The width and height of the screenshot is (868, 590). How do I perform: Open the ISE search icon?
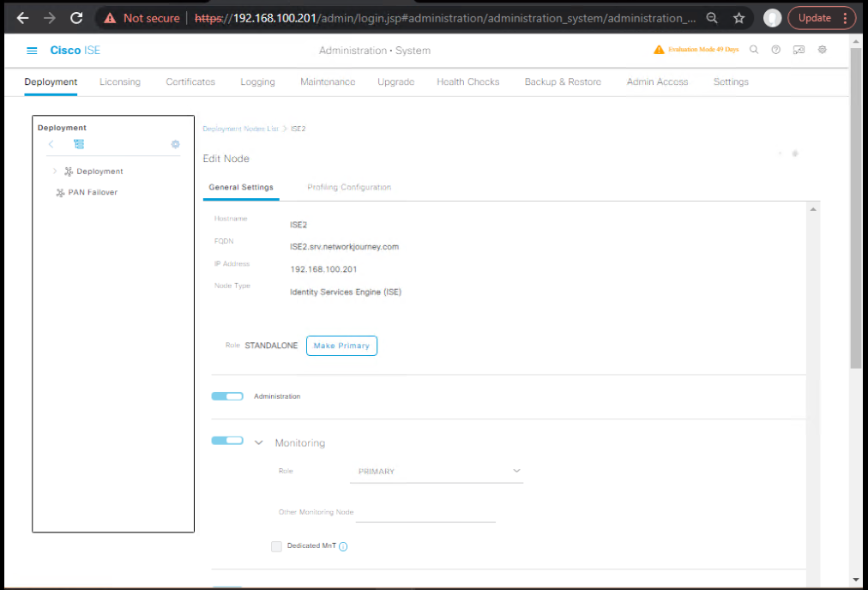tap(754, 50)
